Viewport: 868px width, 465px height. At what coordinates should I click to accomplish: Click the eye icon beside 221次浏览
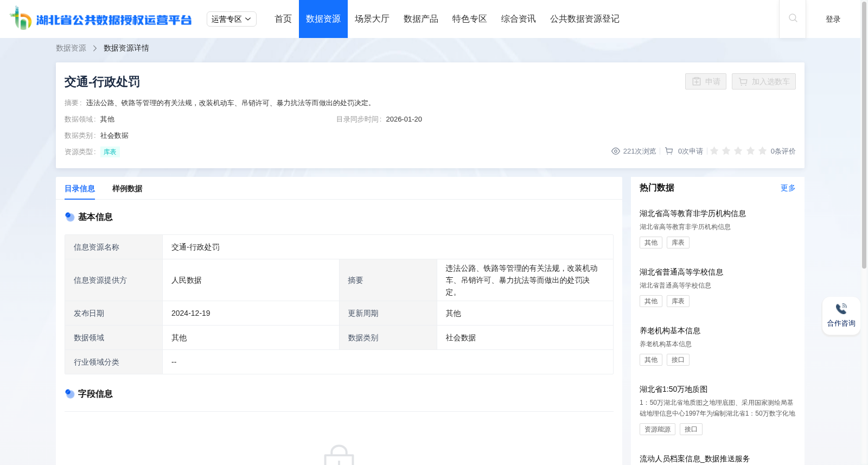coord(616,151)
